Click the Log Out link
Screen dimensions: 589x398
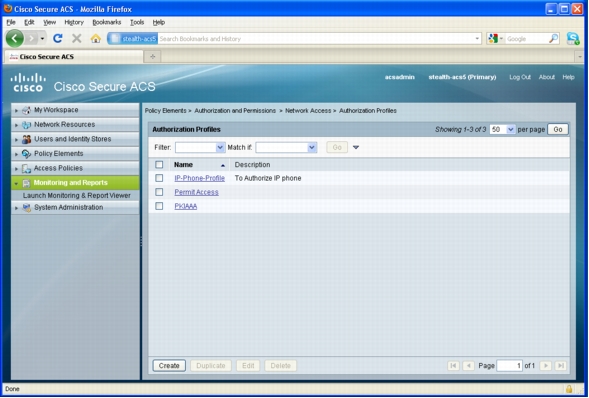tap(520, 77)
